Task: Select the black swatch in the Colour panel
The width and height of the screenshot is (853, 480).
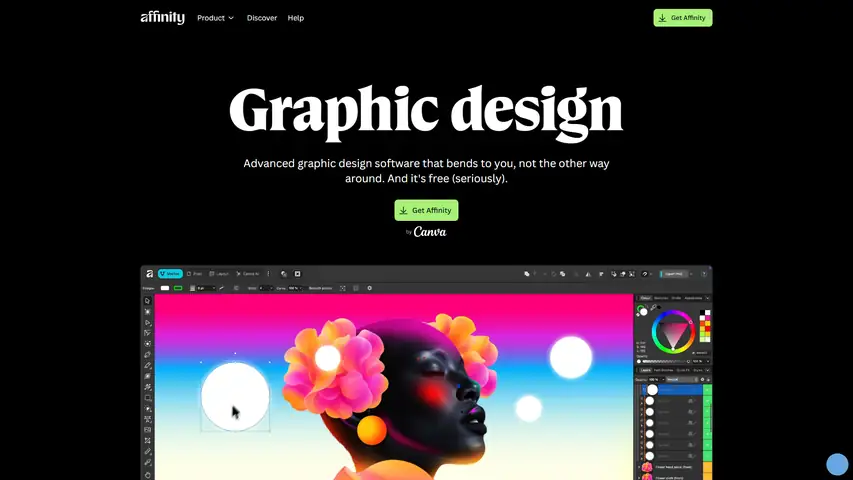Action: [x=702, y=312]
